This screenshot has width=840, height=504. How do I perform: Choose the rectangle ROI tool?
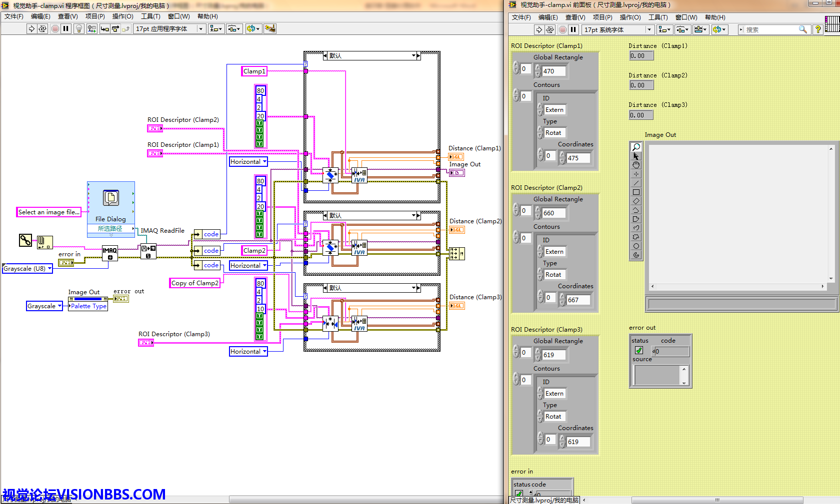(636, 192)
